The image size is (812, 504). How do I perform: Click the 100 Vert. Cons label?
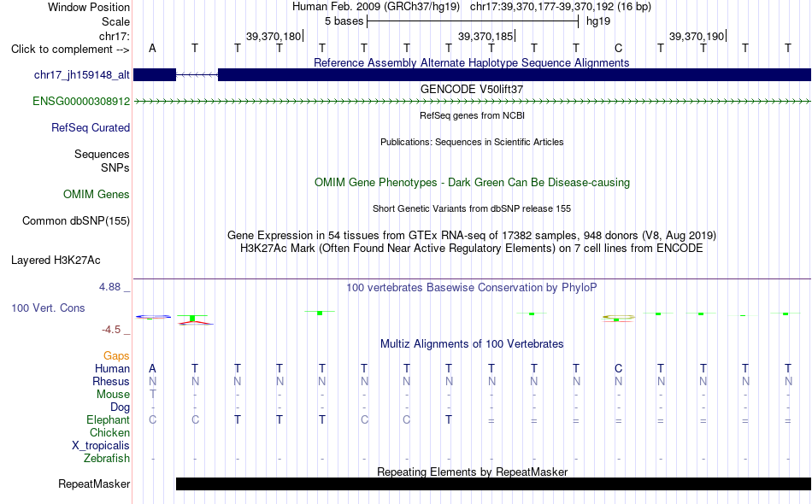coord(48,308)
